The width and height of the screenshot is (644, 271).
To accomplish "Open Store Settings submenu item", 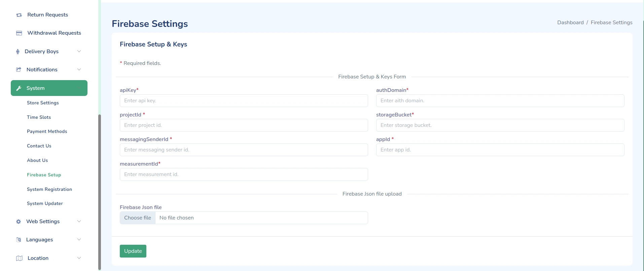I will click(x=43, y=103).
